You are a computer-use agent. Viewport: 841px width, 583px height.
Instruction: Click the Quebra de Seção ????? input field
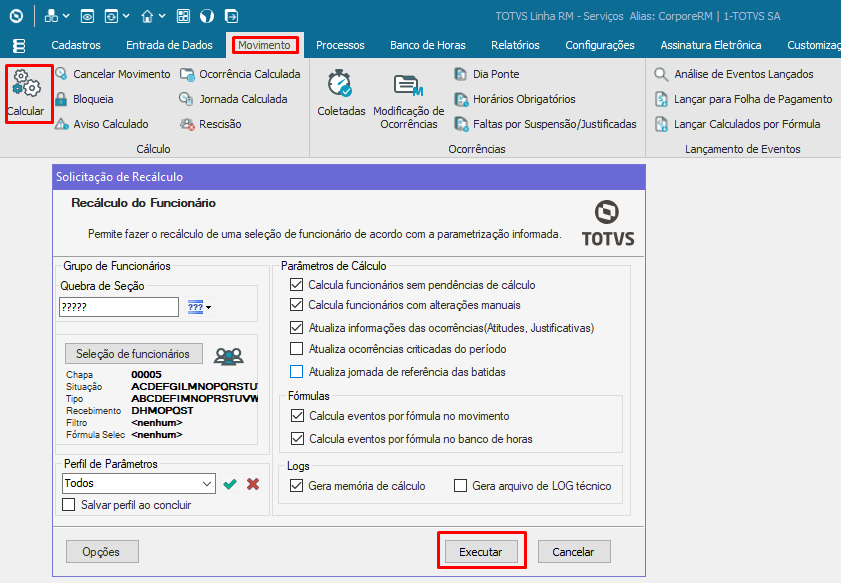[x=119, y=307]
